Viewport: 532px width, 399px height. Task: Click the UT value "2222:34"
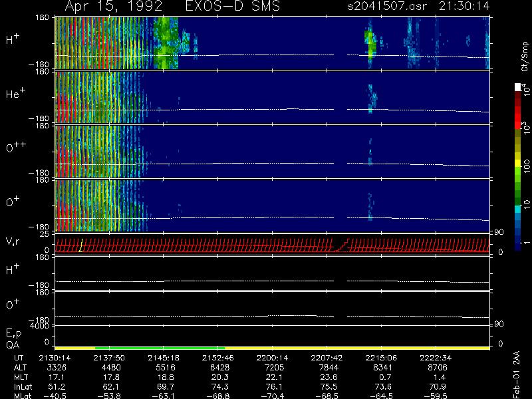point(436,358)
